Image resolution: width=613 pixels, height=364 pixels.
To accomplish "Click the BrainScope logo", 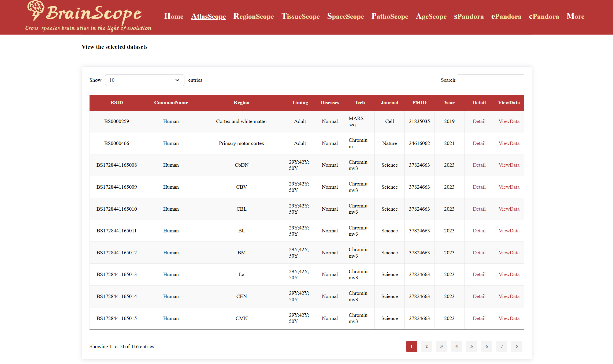I will (88, 17).
